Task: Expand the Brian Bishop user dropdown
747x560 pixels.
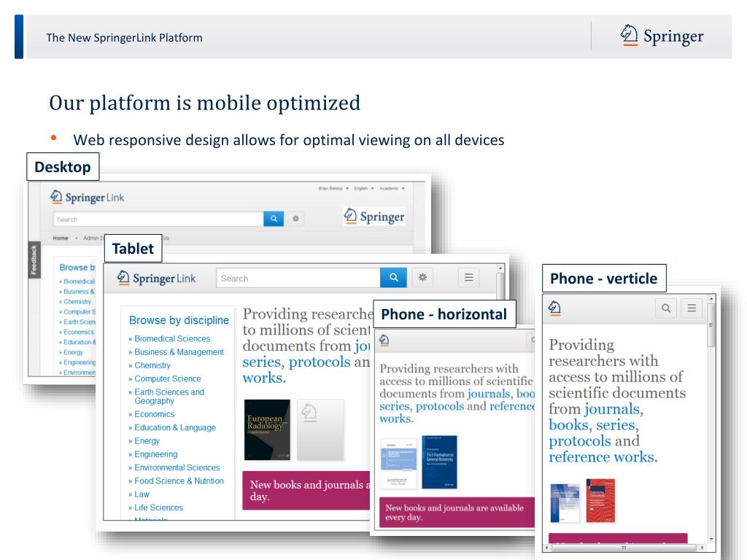Action: pyautogui.click(x=333, y=189)
